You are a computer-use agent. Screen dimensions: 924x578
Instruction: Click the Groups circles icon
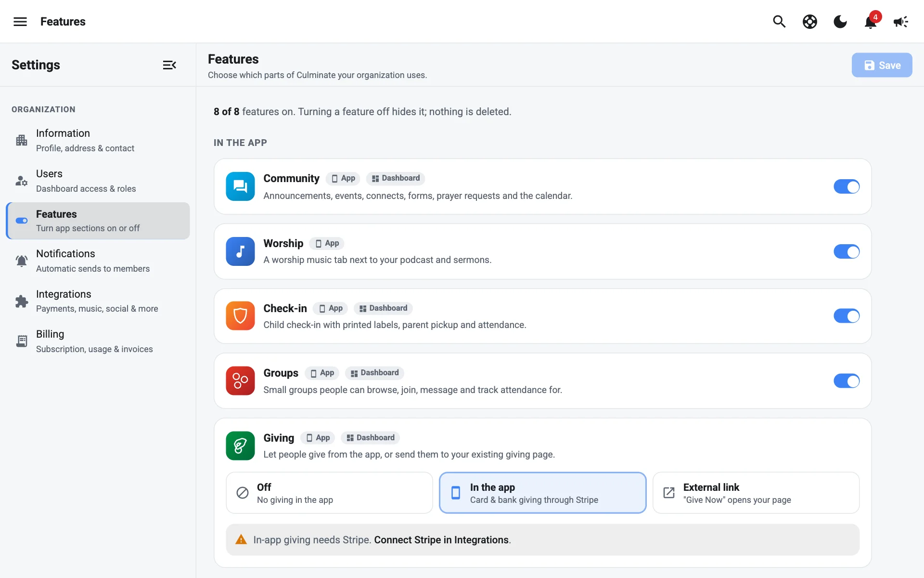point(240,381)
